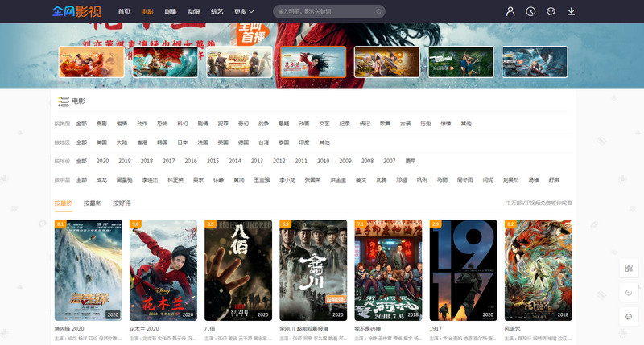Image resolution: width=644 pixels, height=345 pixels.
Task: Switch to the 按最热 sort tab
Action: (x=64, y=203)
